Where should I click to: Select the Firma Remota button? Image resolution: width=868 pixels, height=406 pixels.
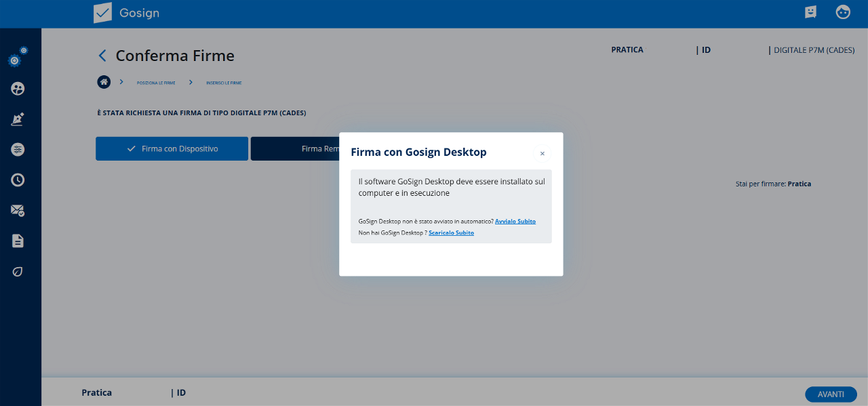pyautogui.click(x=295, y=149)
